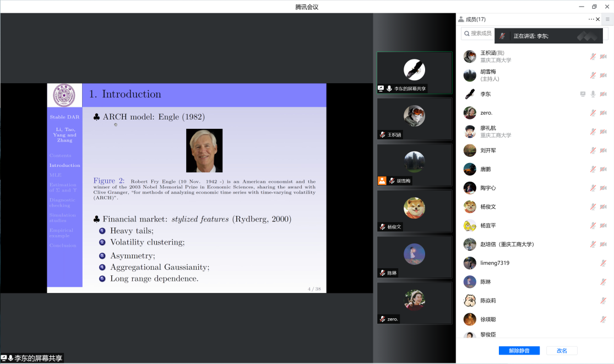Select 杨俊文's video tile

(x=414, y=211)
